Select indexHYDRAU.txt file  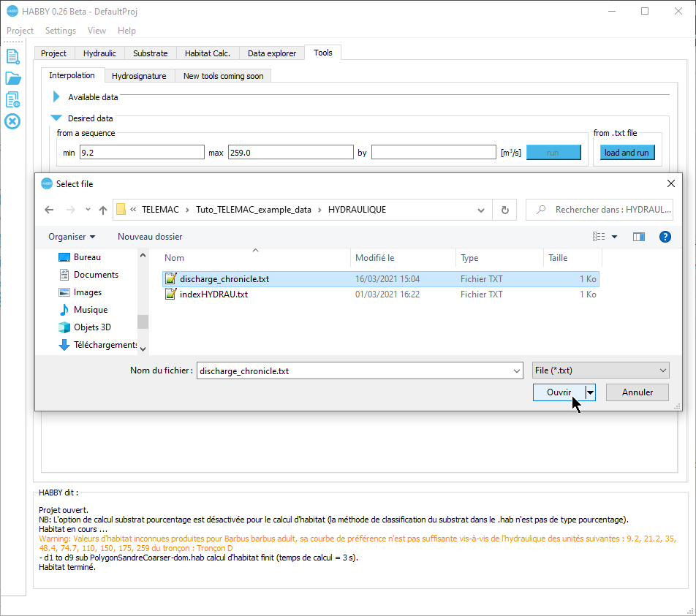213,294
